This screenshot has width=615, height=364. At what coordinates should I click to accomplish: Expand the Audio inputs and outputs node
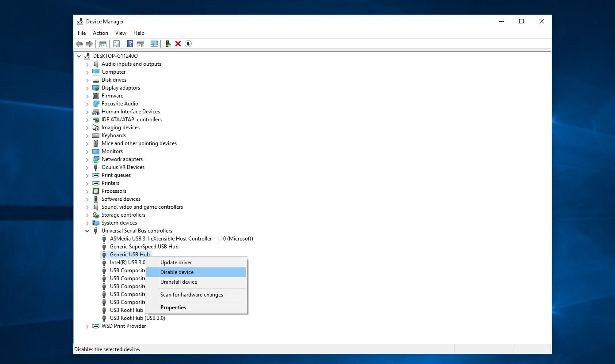[x=87, y=64]
